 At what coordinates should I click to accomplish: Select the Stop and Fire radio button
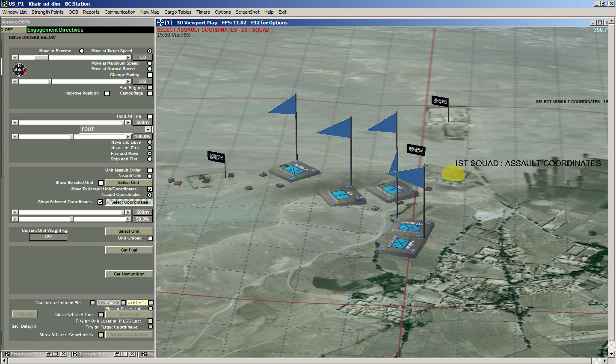tap(150, 159)
